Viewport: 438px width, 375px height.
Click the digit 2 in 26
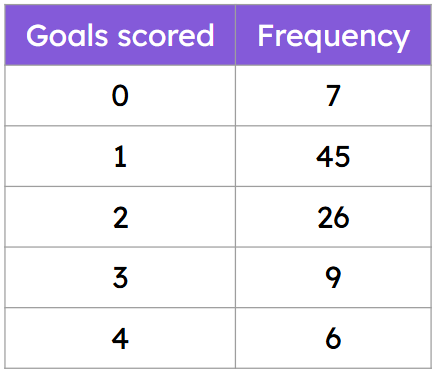326,217
